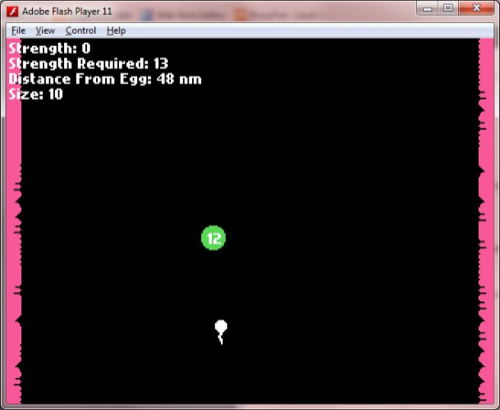This screenshot has height=410, width=500.
Task: Open the View menu
Action: (45, 31)
